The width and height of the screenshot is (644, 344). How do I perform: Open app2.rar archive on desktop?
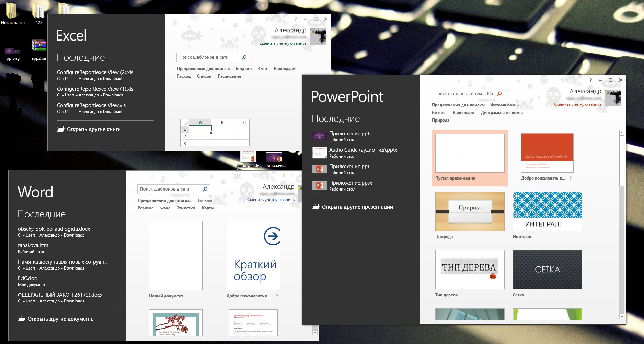pyautogui.click(x=39, y=46)
